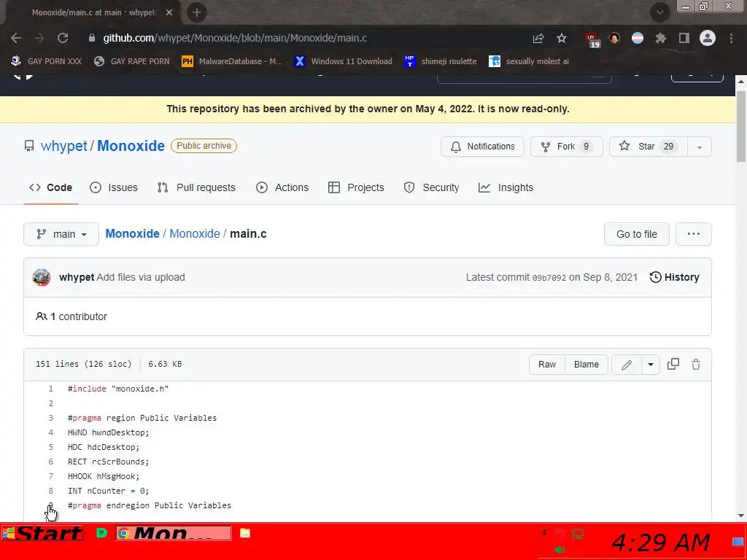Screen dimensions: 747x560
Task: Open the Chrome profile avatar
Action: pyautogui.click(x=708, y=38)
